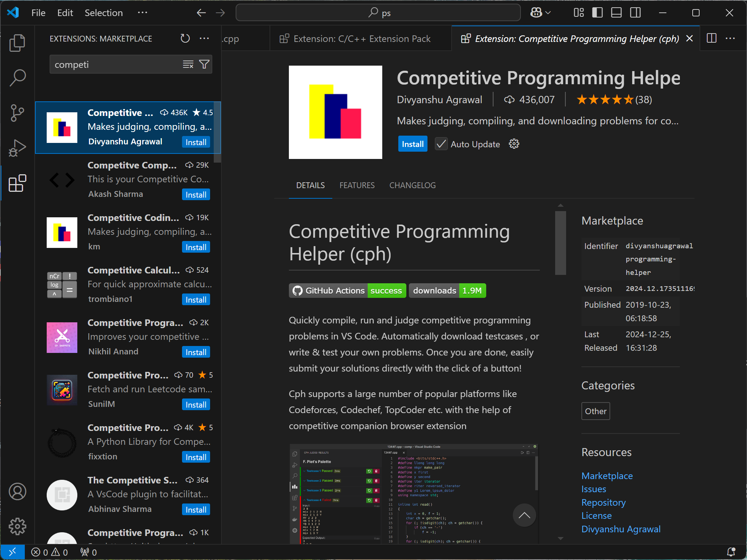Open editor more actions menu

tap(730, 38)
